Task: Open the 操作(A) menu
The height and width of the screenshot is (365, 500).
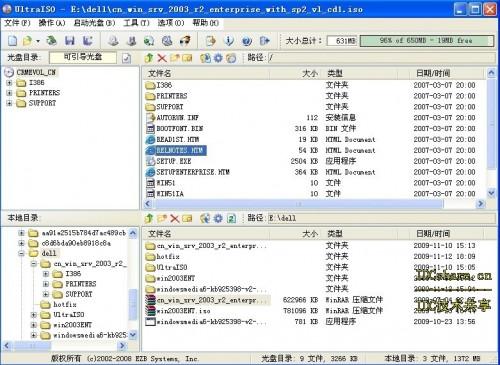Action: pos(52,23)
